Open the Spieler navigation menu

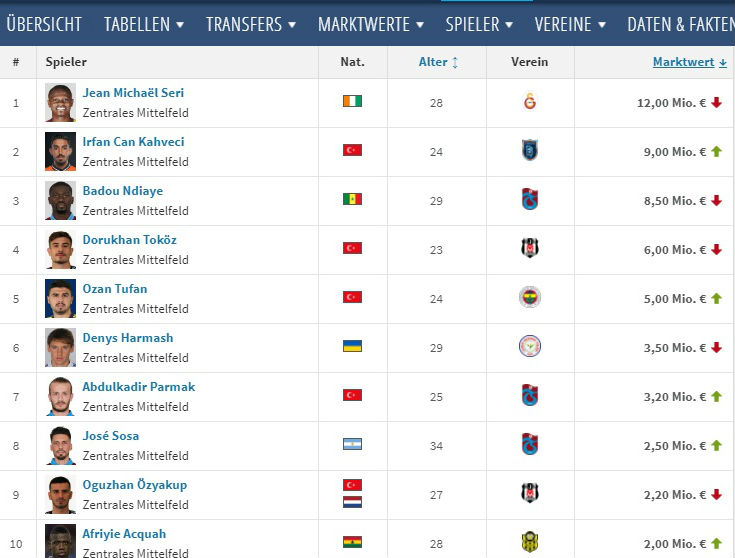pyautogui.click(x=479, y=24)
